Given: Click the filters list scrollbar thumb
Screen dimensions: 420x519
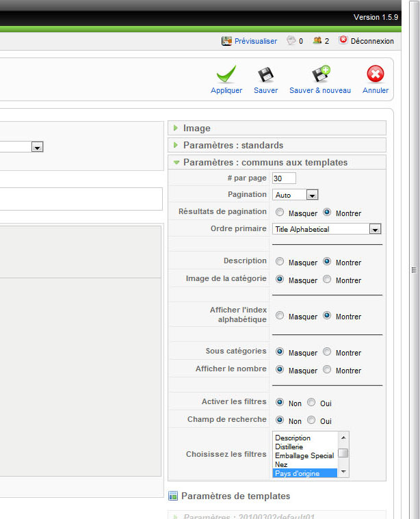Looking at the screenshot, I should coord(343,453).
